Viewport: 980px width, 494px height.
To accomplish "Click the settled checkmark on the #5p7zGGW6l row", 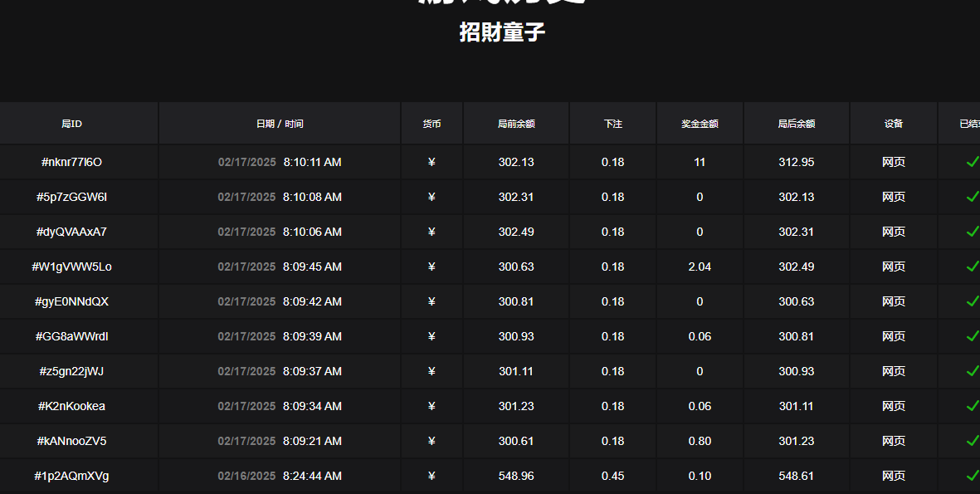I will pyautogui.click(x=972, y=197).
